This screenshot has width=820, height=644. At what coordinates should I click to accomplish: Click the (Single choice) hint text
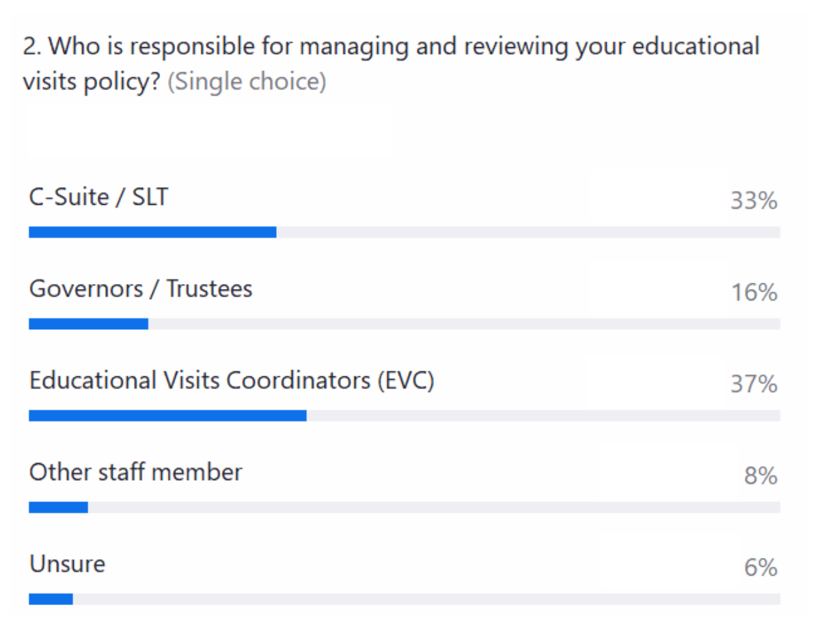(x=247, y=82)
